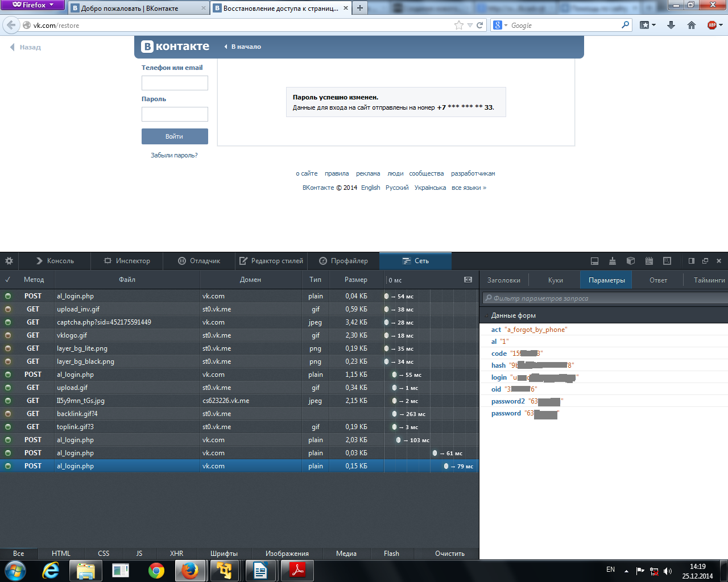Filter requests by JS

coord(139,553)
